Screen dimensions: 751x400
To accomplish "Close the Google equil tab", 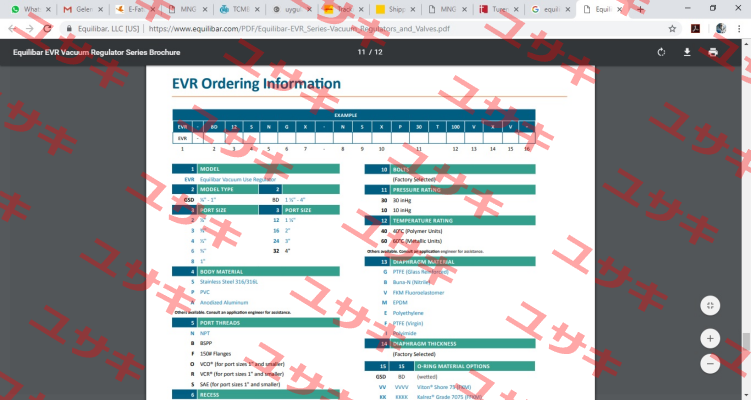I will [x=568, y=9].
